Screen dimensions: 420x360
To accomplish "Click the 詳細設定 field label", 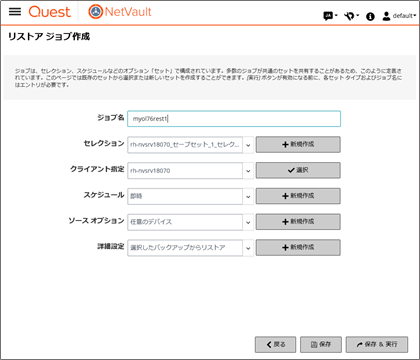I will [x=111, y=246].
